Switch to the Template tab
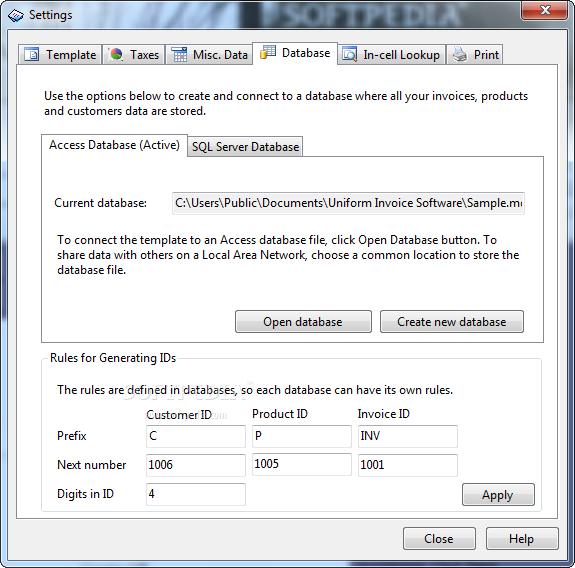 click(x=60, y=55)
